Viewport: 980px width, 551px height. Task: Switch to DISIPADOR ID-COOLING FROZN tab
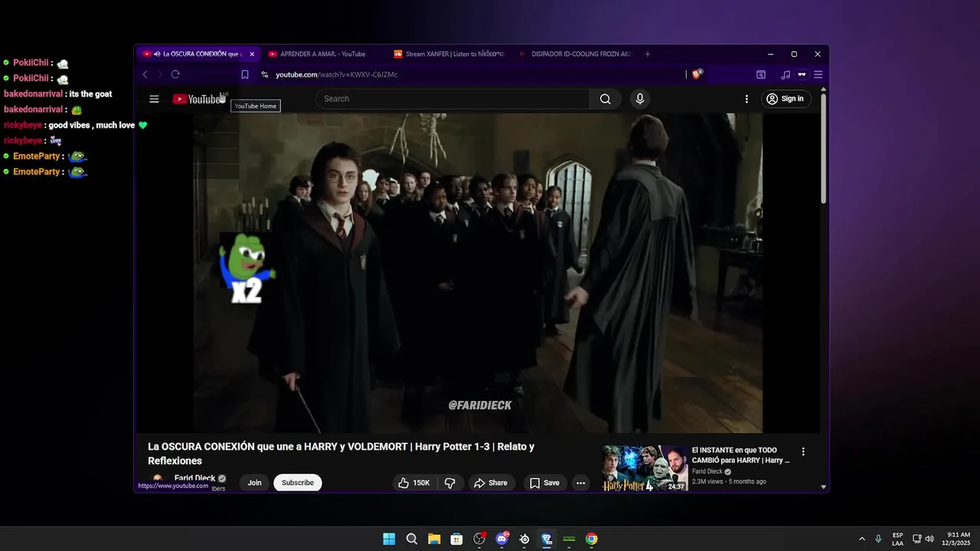[575, 54]
